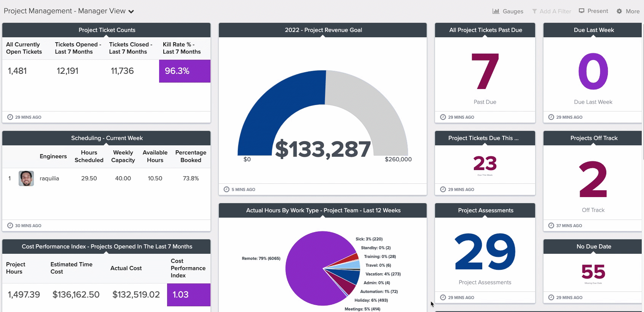Click the Gauges label
Viewport: 644px width, 312px height.
tap(513, 11)
